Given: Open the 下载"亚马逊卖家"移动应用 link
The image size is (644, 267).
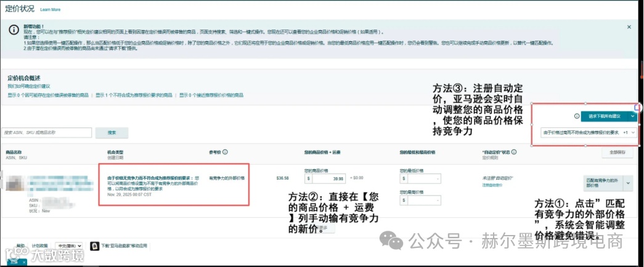Looking at the screenshot, I should point(124,245).
